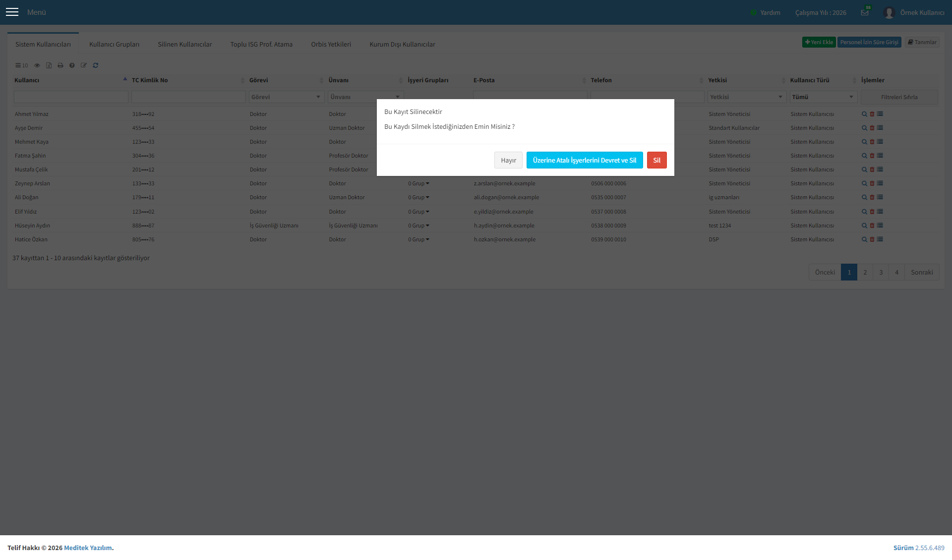The height and width of the screenshot is (560, 952).
Task: Open the mail notifications envelope icon
Action: point(865,12)
